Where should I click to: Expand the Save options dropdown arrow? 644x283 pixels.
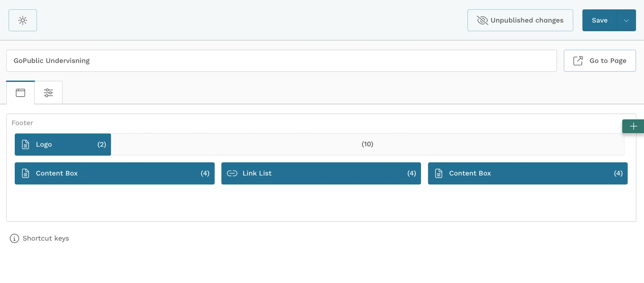(626, 20)
